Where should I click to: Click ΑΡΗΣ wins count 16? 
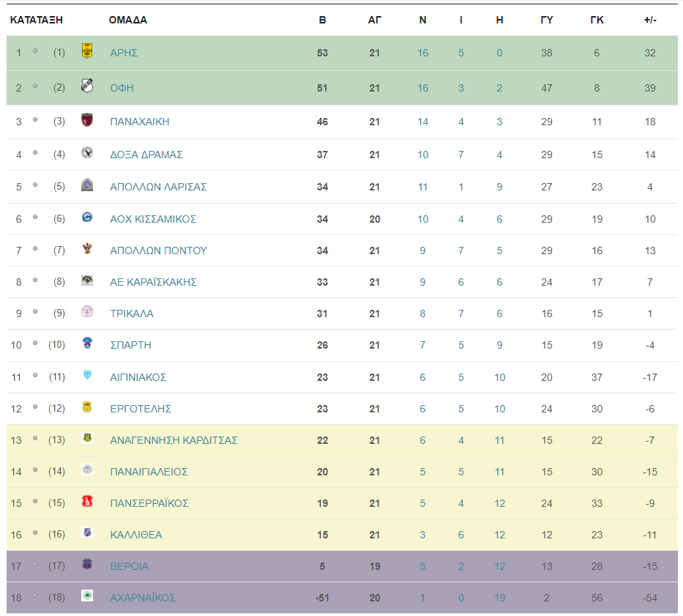[x=422, y=53]
